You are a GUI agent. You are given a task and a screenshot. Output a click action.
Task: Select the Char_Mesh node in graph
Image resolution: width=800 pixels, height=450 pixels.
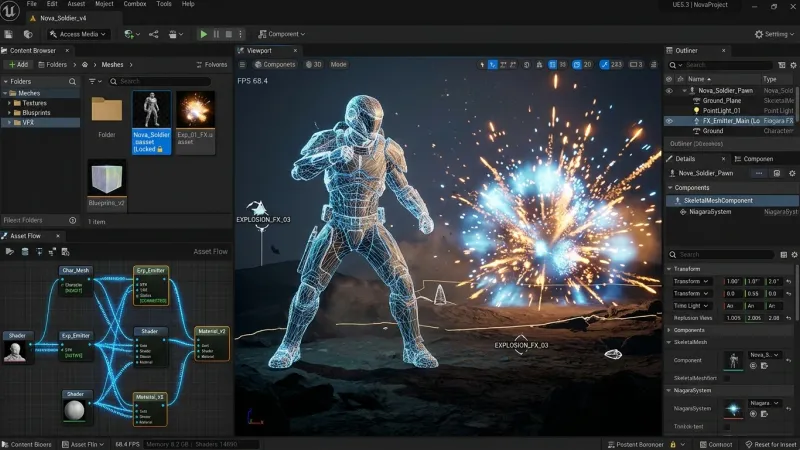[76, 281]
